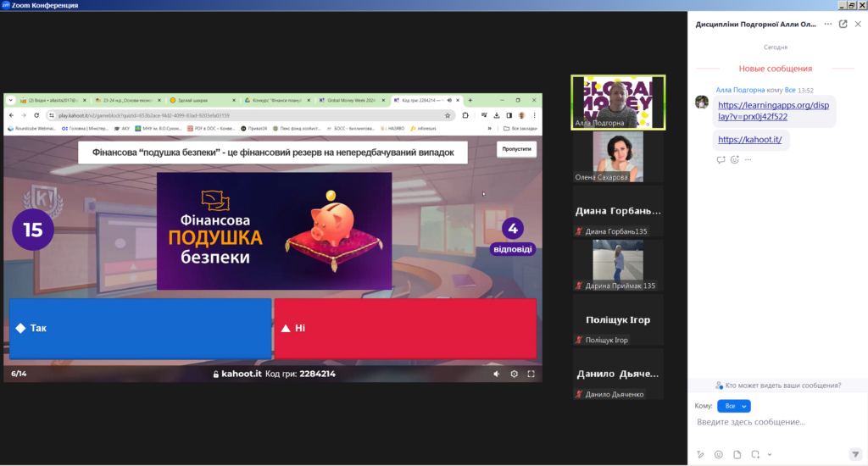Click Диана Горбань muted microphone icon
868x466 pixels.
[579, 231]
